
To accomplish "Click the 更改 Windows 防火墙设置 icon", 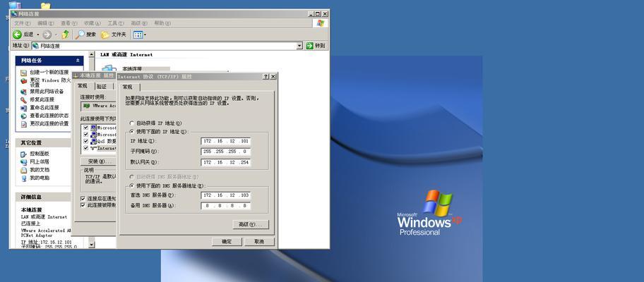I will tap(24, 82).
